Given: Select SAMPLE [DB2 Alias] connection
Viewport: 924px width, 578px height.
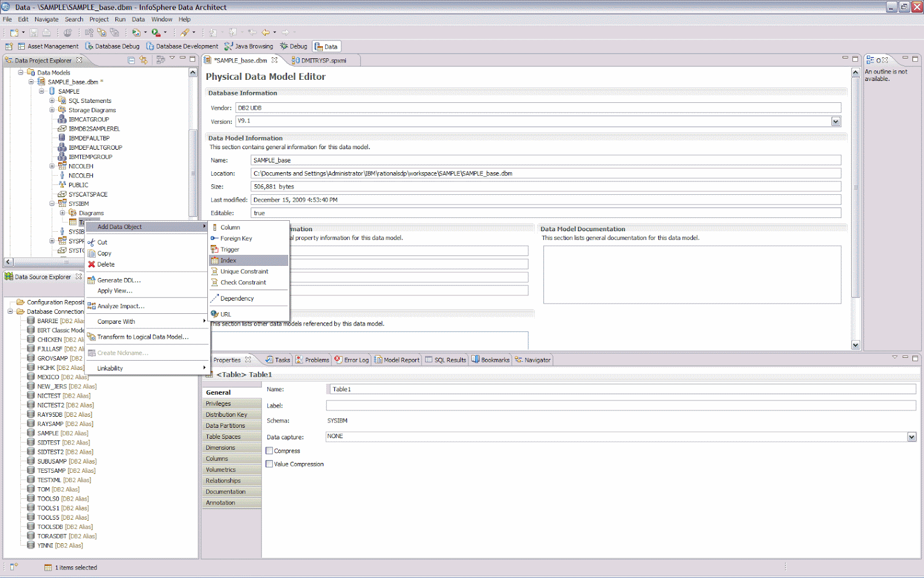Looking at the screenshot, I should 62,433.
